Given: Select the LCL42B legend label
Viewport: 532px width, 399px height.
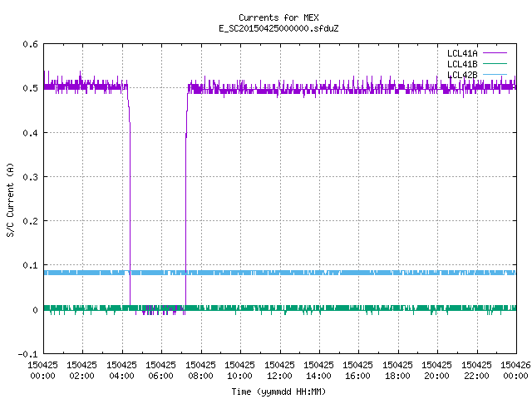Looking at the screenshot, I should [462, 75].
